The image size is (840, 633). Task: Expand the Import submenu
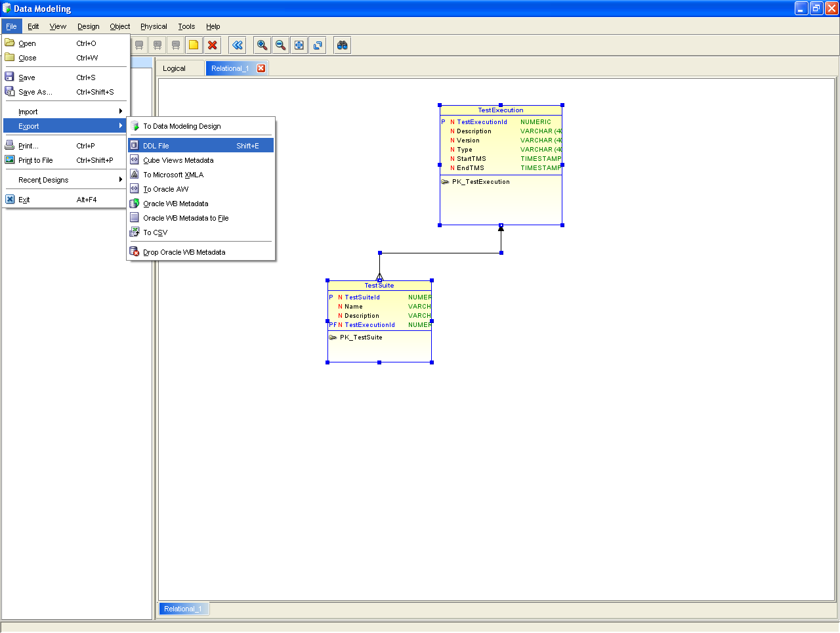[66, 112]
